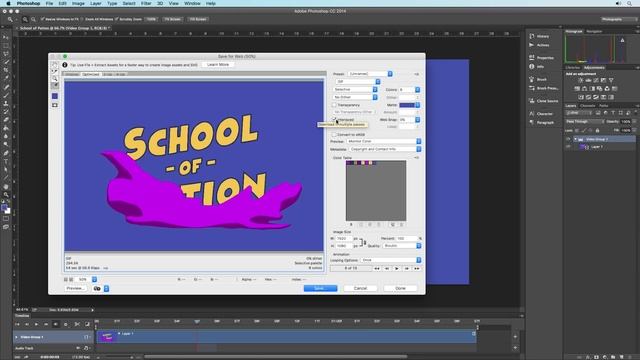640x360 pixels.
Task: Open the Web Snap dropdown
Action: tap(409, 120)
